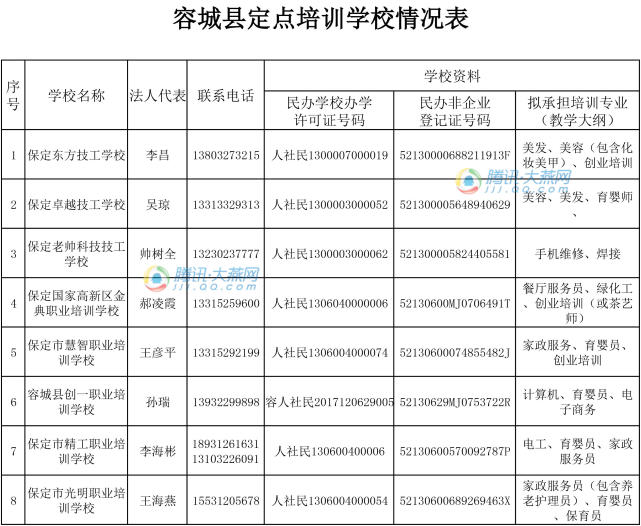Click registration code 521300005824405581
641x526 pixels.
[x=455, y=254]
